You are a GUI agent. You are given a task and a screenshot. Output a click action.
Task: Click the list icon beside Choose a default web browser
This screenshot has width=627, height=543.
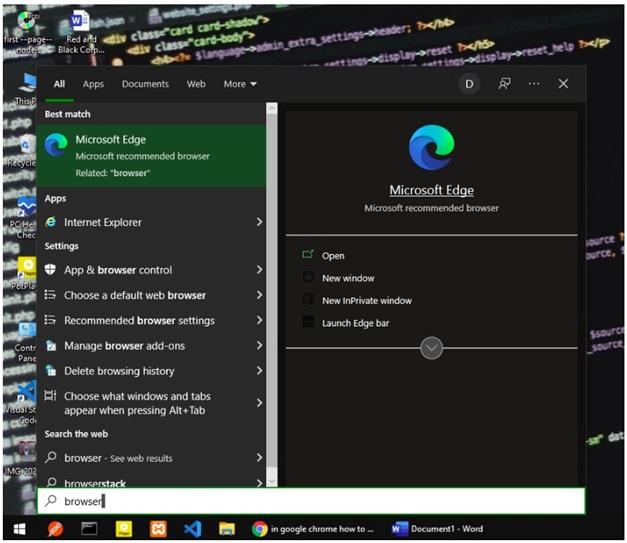50,295
